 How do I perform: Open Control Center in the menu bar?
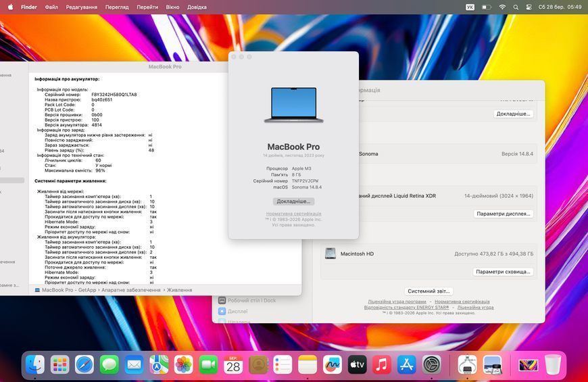pos(529,7)
